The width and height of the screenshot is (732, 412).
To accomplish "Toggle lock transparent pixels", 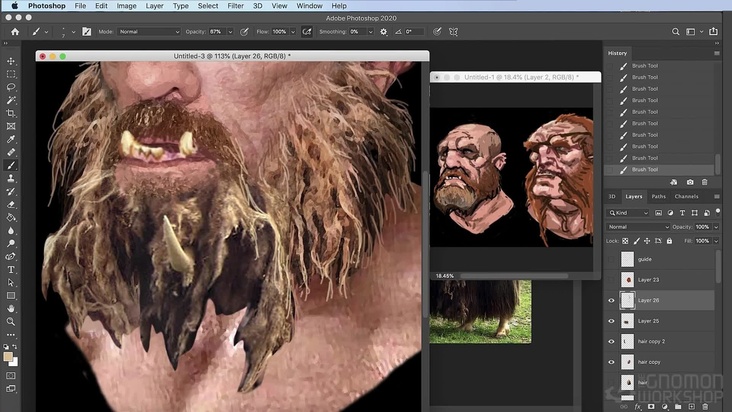I will [625, 241].
